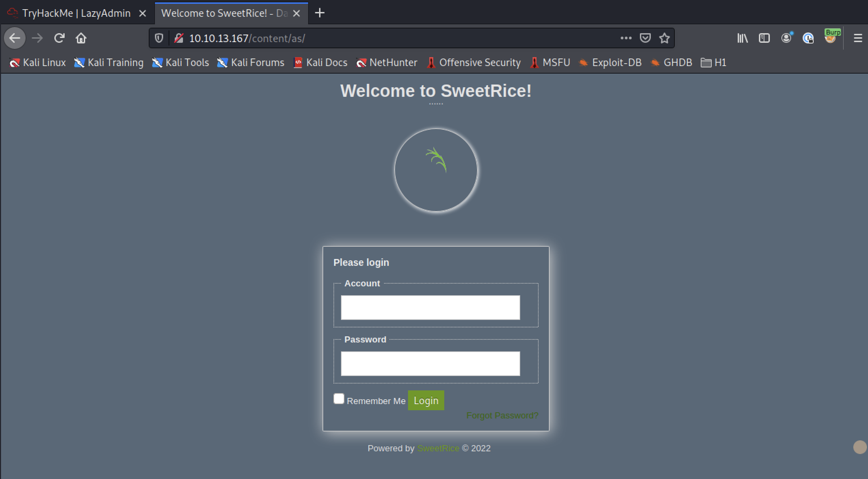868x479 pixels.
Task: Open Kali Training bookmark
Action: 108,63
